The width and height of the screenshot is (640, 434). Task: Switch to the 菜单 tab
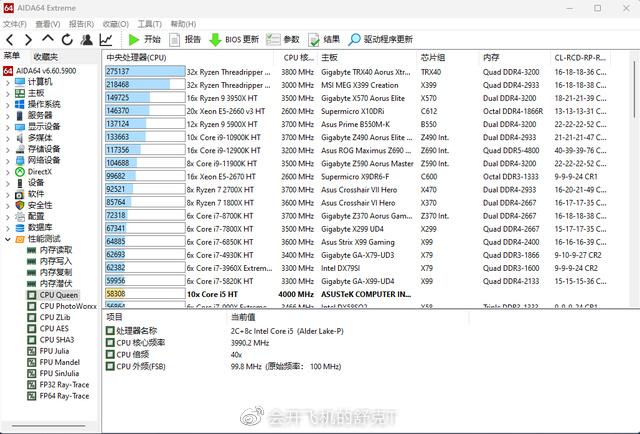click(11, 56)
